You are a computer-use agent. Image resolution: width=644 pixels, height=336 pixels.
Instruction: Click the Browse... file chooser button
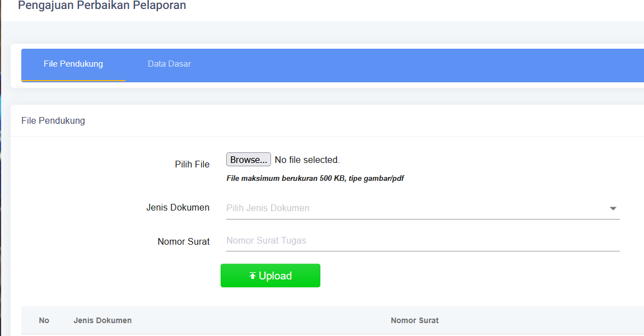[x=249, y=160]
